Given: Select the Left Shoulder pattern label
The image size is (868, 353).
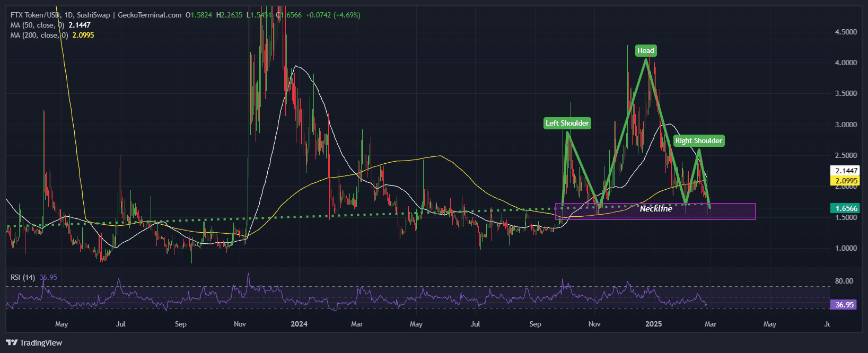Looking at the screenshot, I should click(x=567, y=123).
